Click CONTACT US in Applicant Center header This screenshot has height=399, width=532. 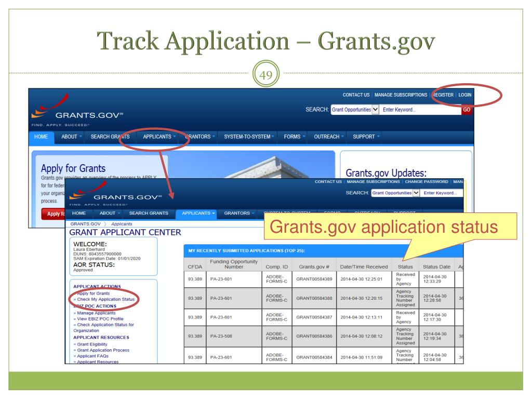coord(328,182)
